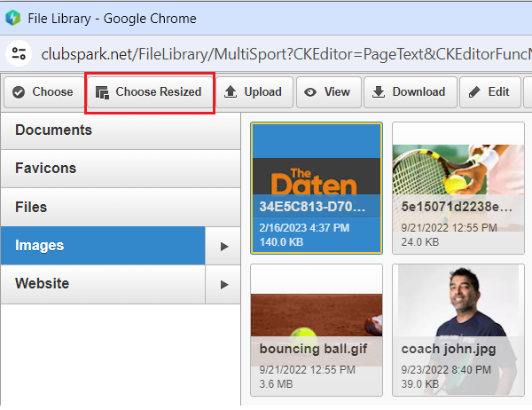The width and height of the screenshot is (532, 410).
Task: Select the bouncing ball.gif thumbnail
Action: click(x=317, y=329)
